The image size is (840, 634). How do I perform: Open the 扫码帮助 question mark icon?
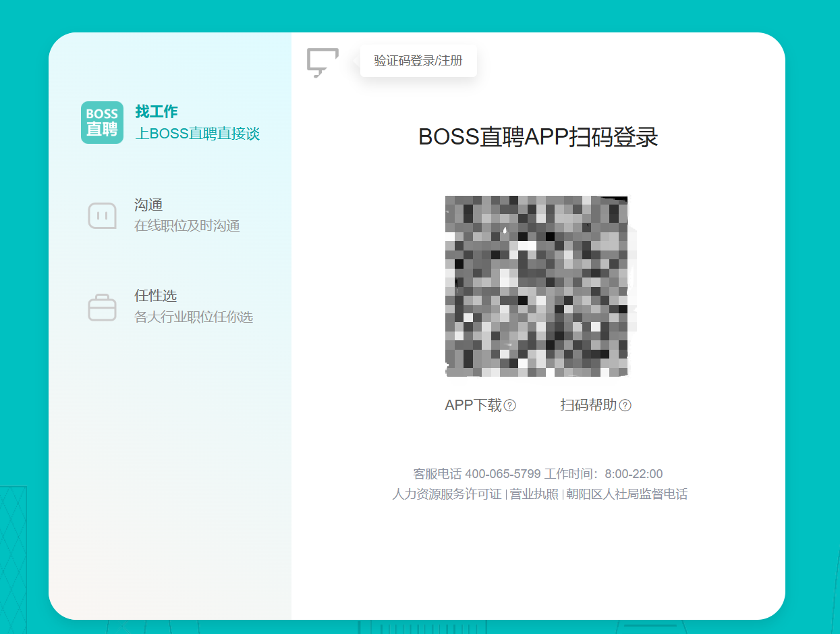pyautogui.click(x=625, y=405)
